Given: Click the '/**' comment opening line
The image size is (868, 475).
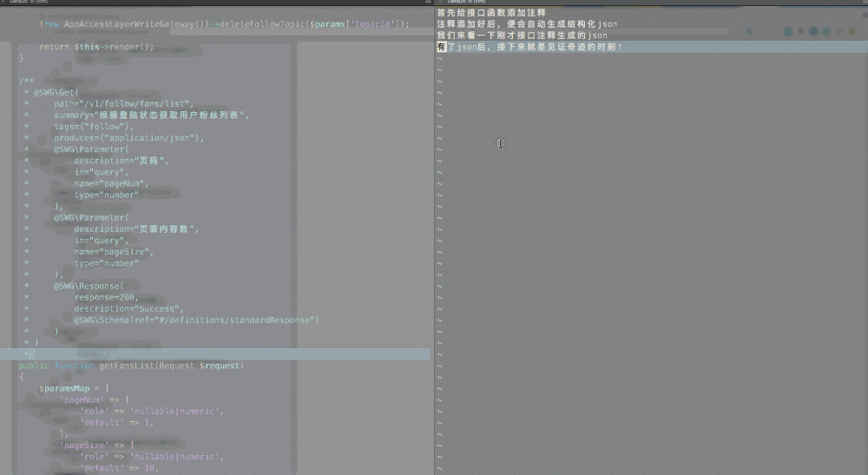Looking at the screenshot, I should pos(26,82).
